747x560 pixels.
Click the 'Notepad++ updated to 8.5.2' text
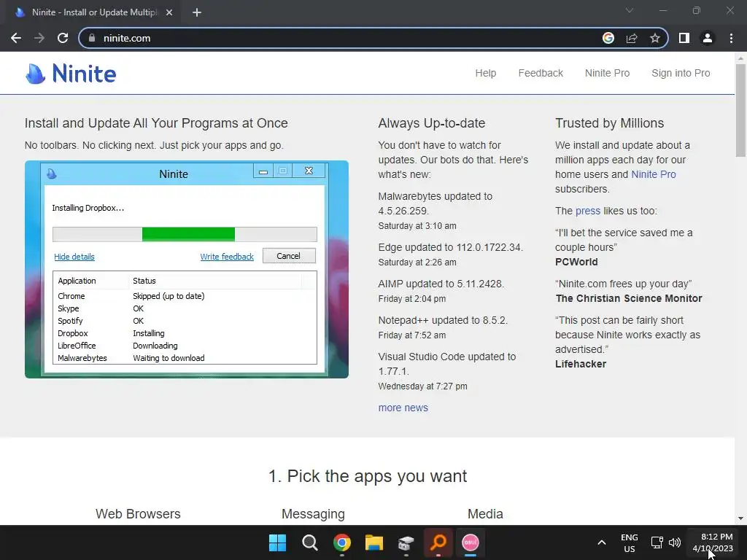[443, 320]
